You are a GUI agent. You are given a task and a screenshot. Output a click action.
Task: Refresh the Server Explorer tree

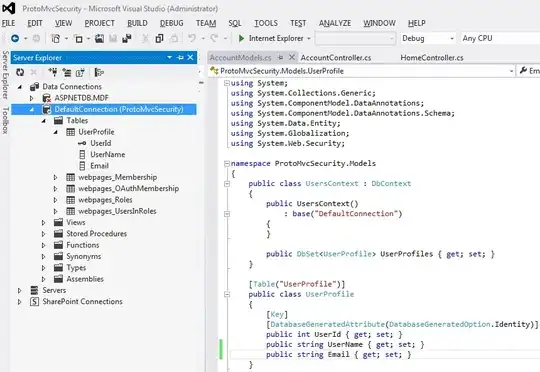(x=20, y=72)
